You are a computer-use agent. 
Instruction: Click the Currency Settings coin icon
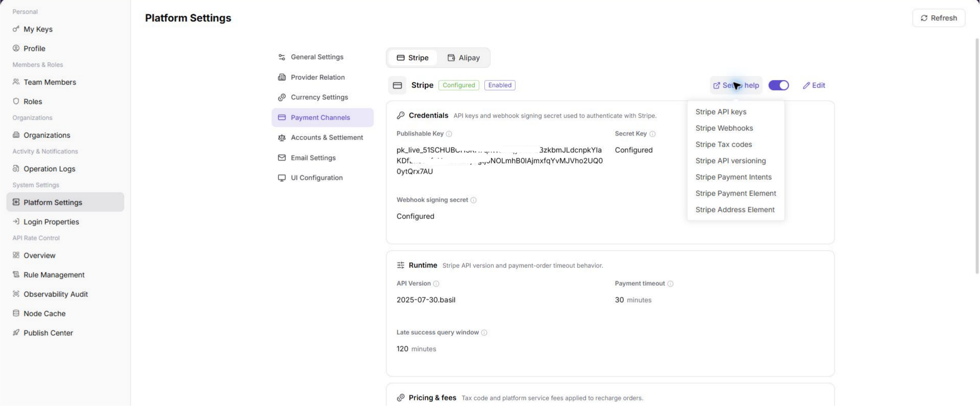pos(282,97)
